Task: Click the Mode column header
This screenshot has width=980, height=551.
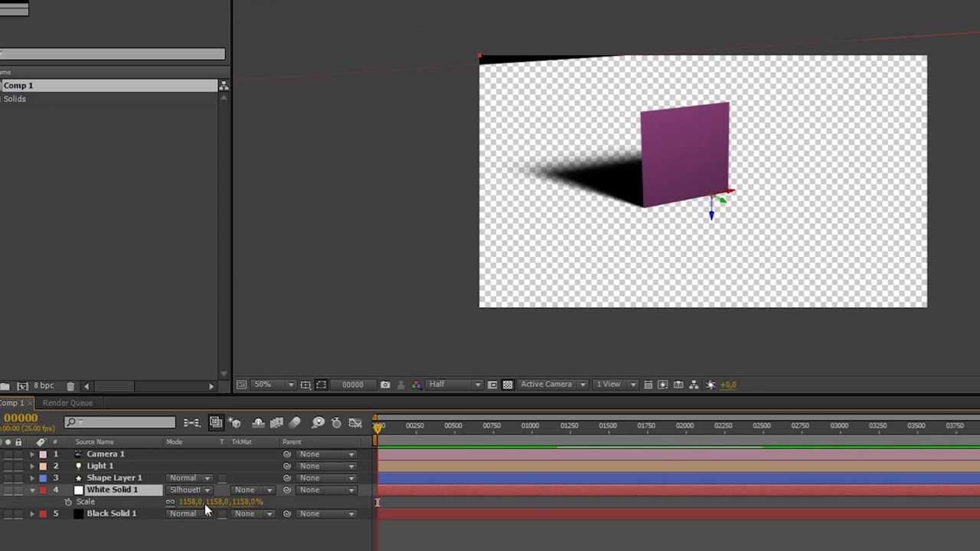Action: point(175,442)
